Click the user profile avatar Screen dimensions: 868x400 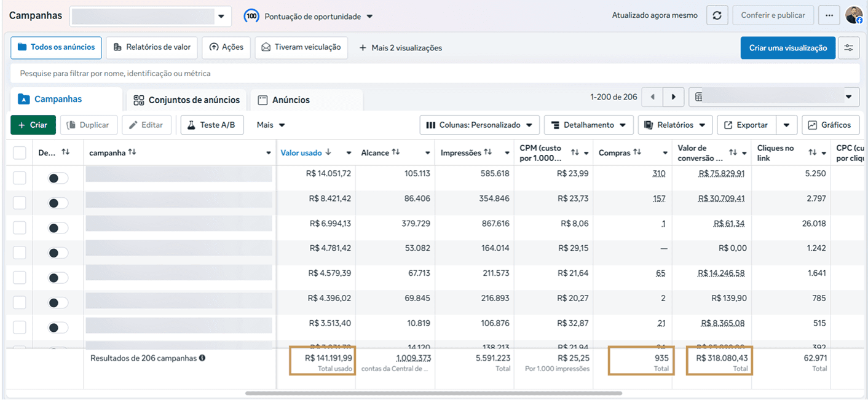[854, 15]
